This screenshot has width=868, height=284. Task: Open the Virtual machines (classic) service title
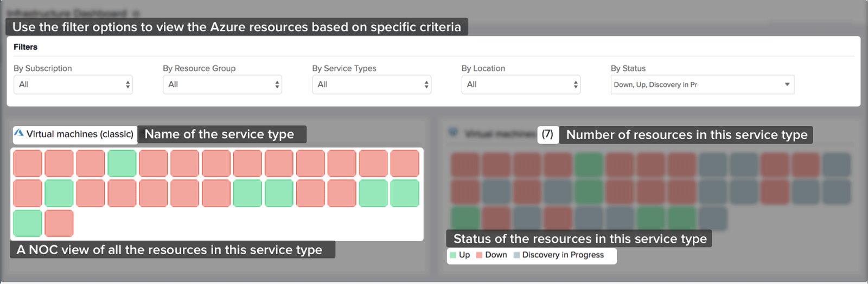pyautogui.click(x=80, y=134)
